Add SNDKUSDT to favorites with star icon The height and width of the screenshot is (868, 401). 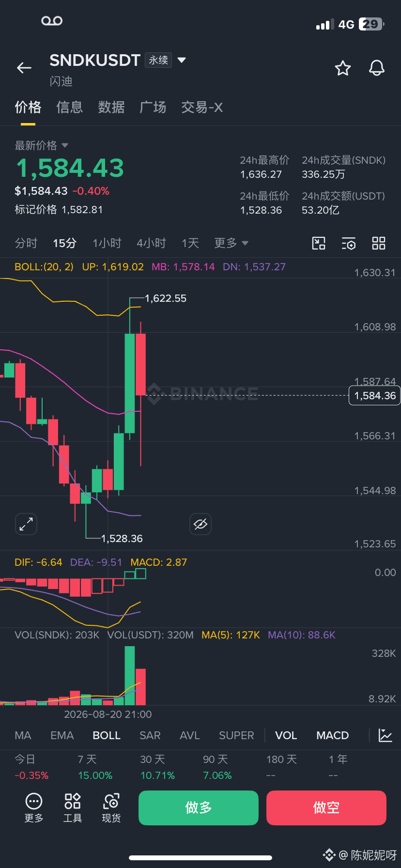tap(343, 68)
